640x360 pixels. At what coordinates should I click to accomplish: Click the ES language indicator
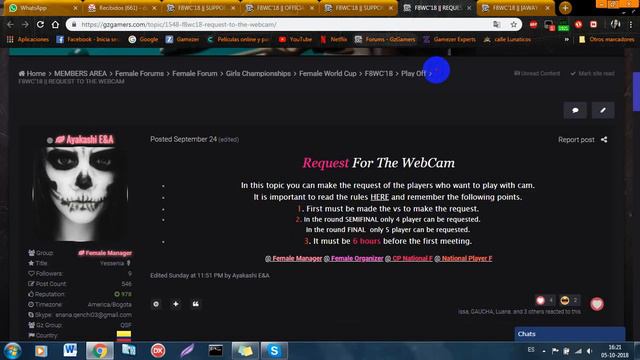531,350
